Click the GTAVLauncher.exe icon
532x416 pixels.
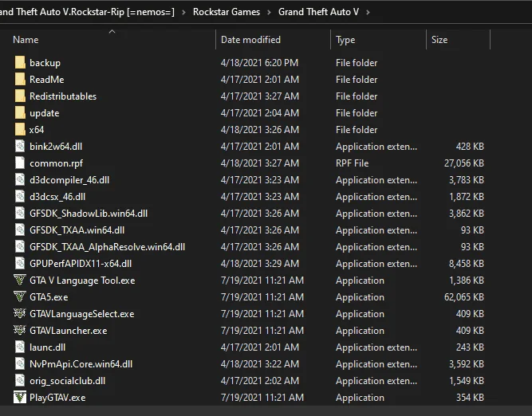tap(20, 330)
